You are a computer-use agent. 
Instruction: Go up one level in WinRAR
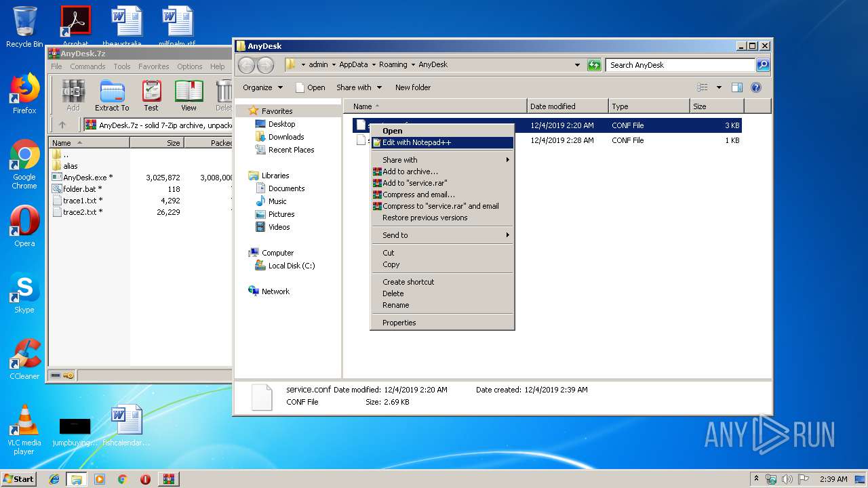[x=62, y=125]
